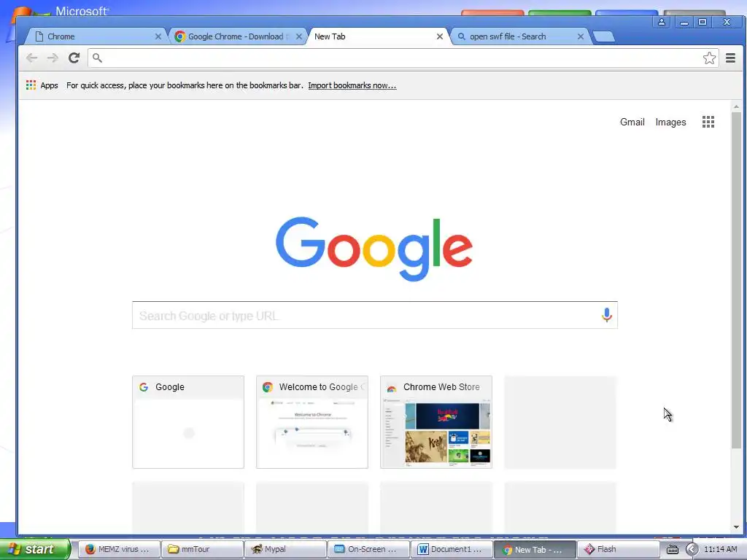This screenshot has width=747, height=560.
Task: Switch to the "Chrome" tab
Action: point(94,36)
